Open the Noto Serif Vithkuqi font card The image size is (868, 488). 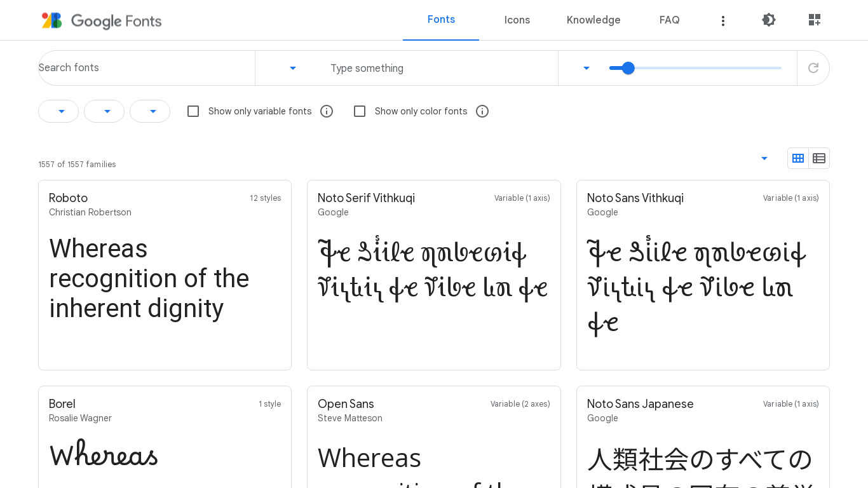point(434,275)
